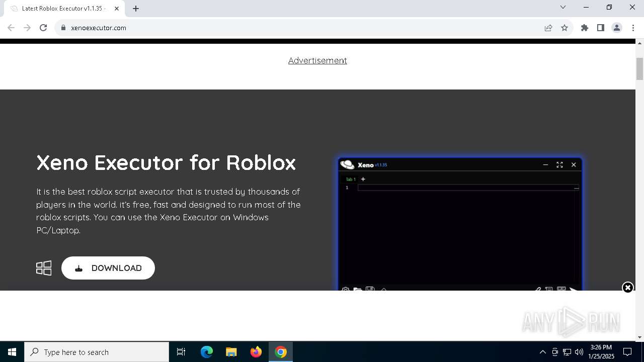
Task: Close the bottom ad banner
Action: [627, 288]
